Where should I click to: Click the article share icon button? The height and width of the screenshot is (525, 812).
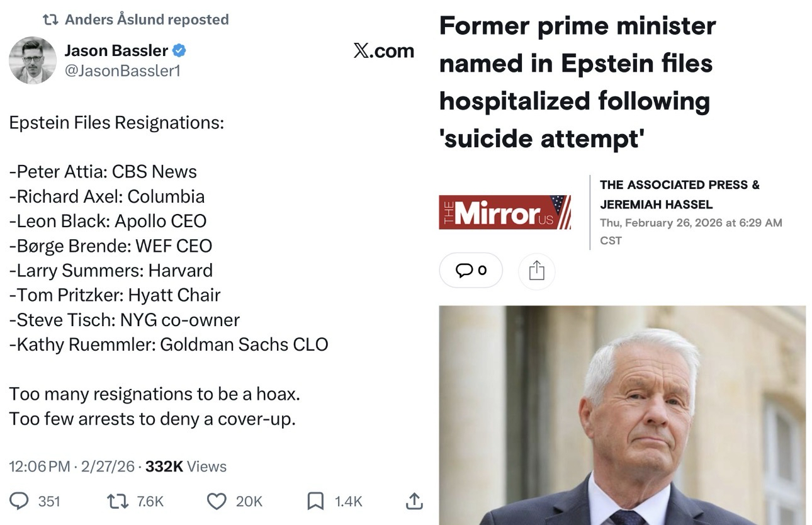point(536,271)
